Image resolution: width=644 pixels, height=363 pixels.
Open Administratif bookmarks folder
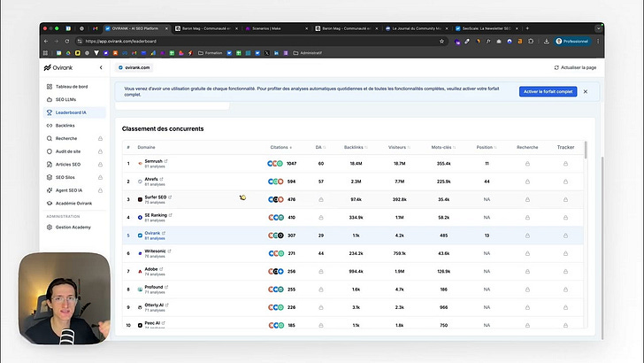click(x=307, y=53)
